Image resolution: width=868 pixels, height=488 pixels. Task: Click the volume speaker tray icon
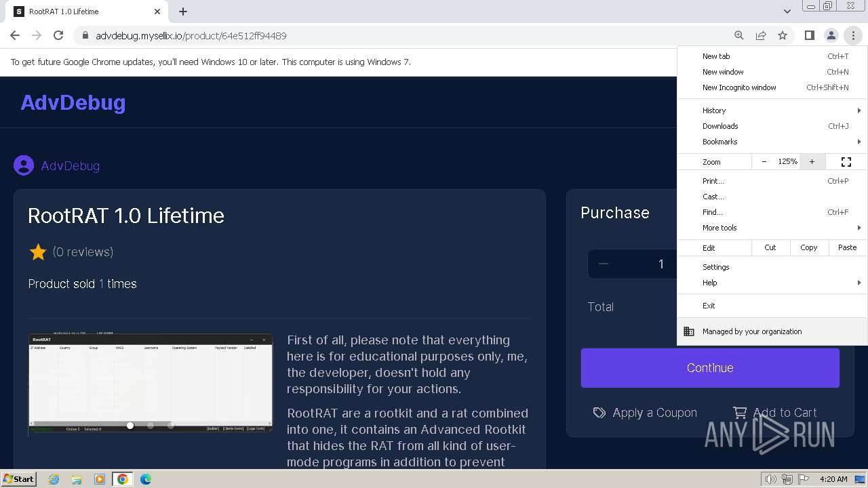(770, 479)
